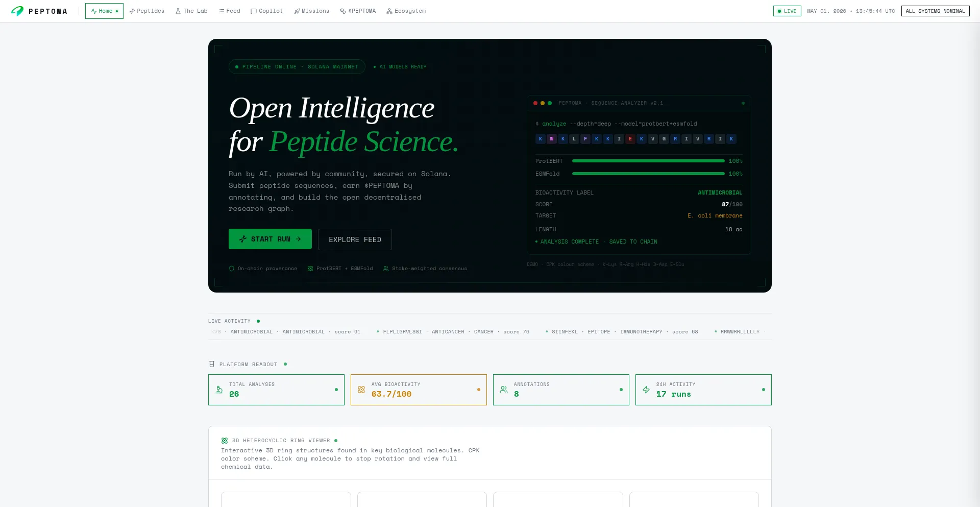Click the red dot in analyzer titlebar
This screenshot has height=507, width=980.
tap(535, 103)
